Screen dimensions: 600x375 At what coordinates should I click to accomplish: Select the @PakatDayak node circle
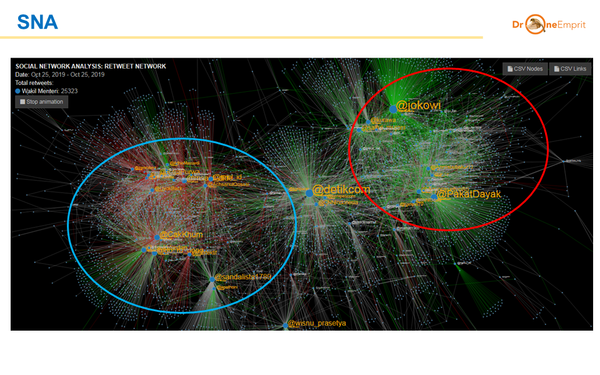click(434, 197)
